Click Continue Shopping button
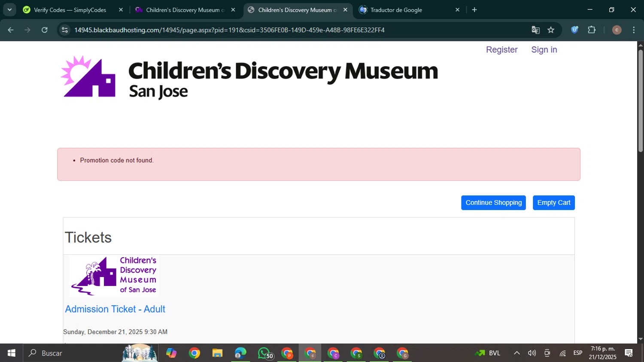Screen dimensions: 644x362 pos(493,203)
